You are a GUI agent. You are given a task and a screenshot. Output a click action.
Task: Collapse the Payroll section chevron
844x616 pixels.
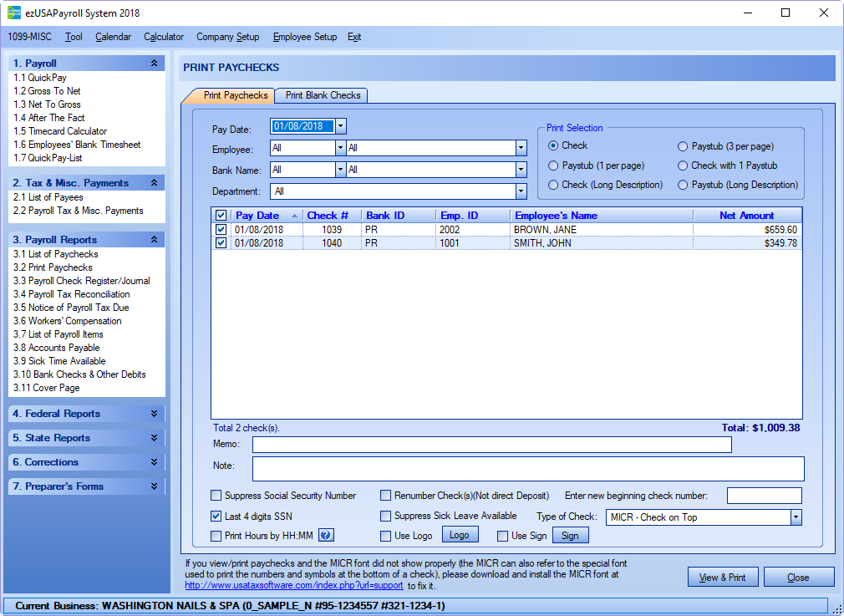[154, 64]
